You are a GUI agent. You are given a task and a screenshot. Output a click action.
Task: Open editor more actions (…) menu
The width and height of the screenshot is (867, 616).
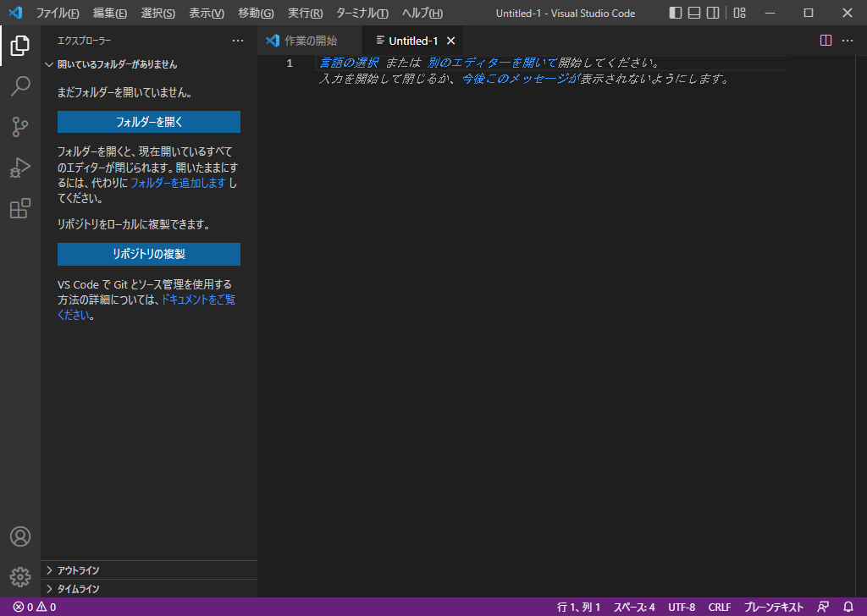point(847,41)
